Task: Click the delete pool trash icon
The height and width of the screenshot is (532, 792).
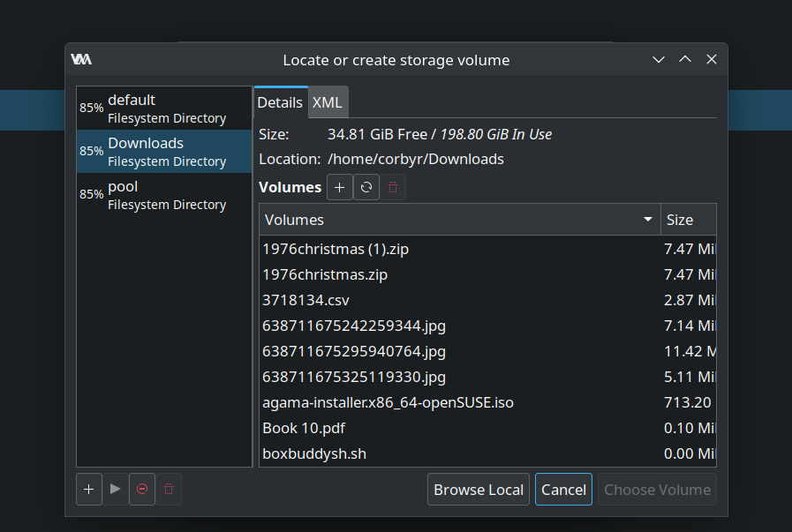Action: point(169,489)
